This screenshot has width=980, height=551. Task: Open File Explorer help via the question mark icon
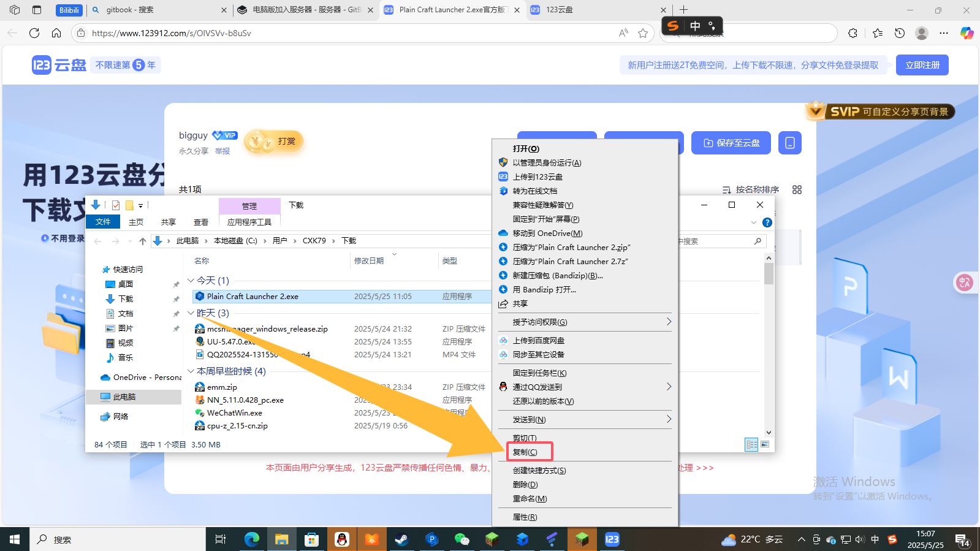coord(767,222)
